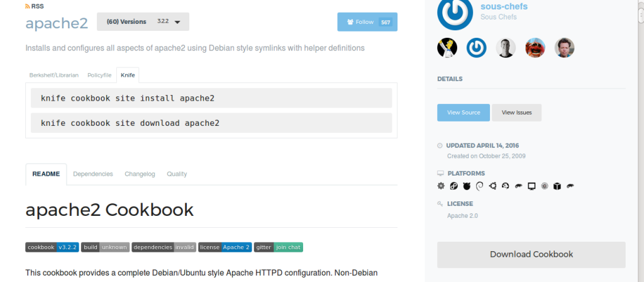
Task: Click the Download Cookbook button
Action: point(531,254)
